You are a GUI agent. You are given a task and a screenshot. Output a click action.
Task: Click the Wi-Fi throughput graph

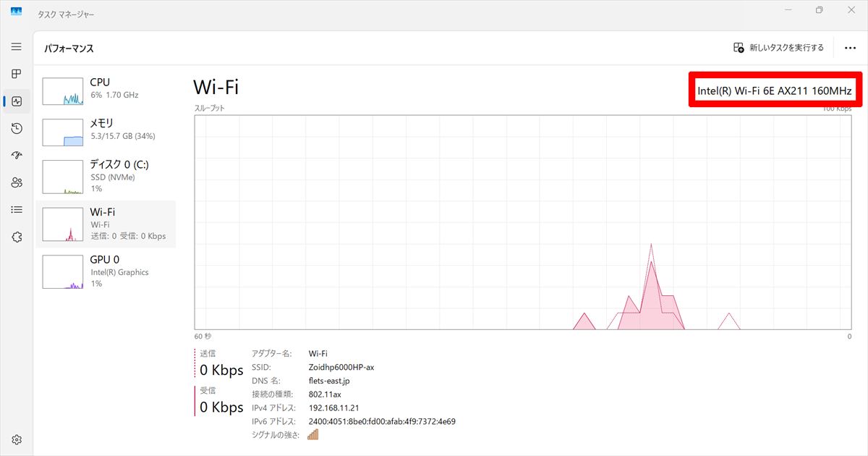(523, 222)
